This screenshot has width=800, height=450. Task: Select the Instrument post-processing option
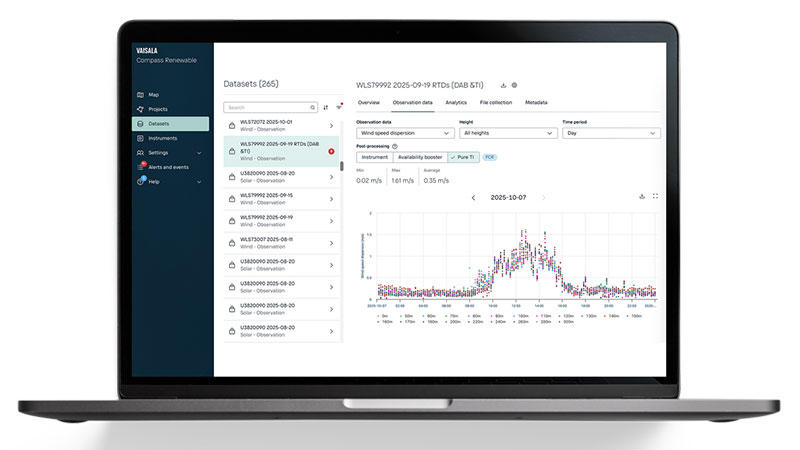[x=375, y=157]
